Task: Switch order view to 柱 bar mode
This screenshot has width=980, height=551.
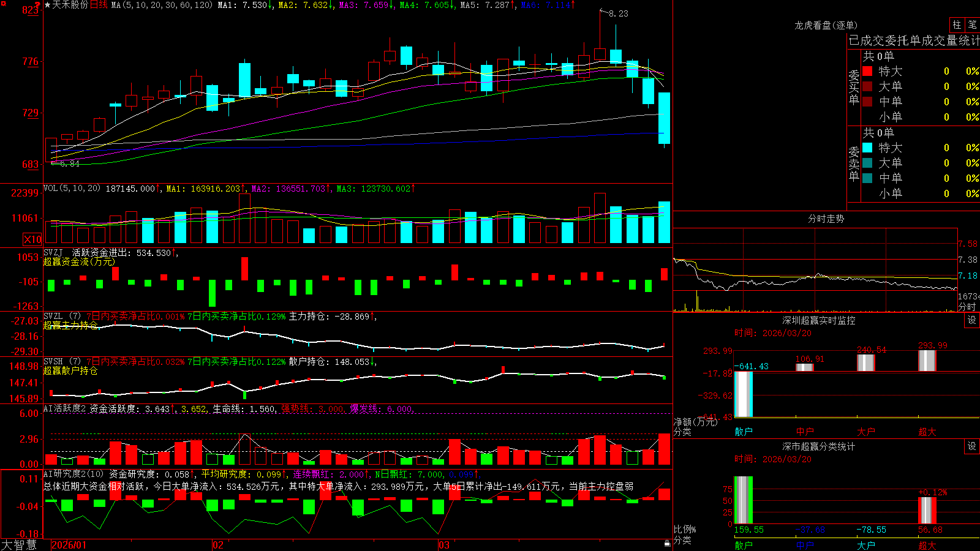Action: 957,25
